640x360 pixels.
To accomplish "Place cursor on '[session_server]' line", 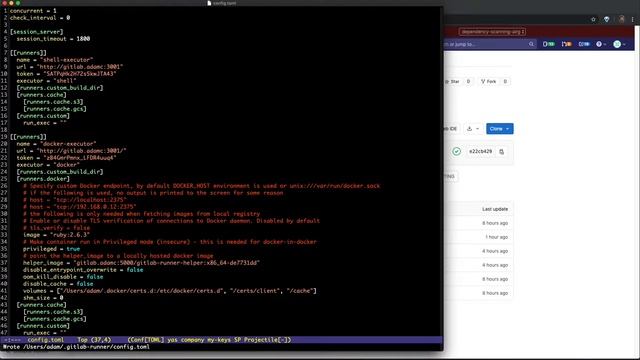I will (36, 31).
